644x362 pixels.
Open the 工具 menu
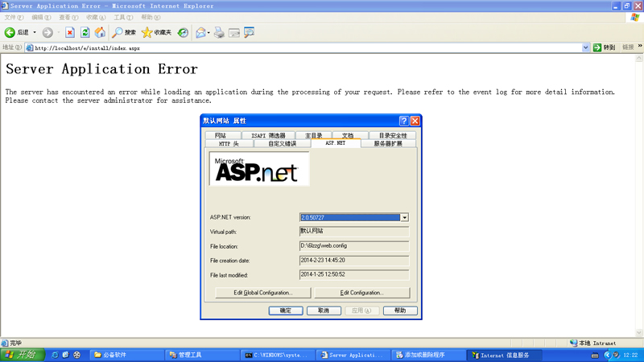pos(123,18)
